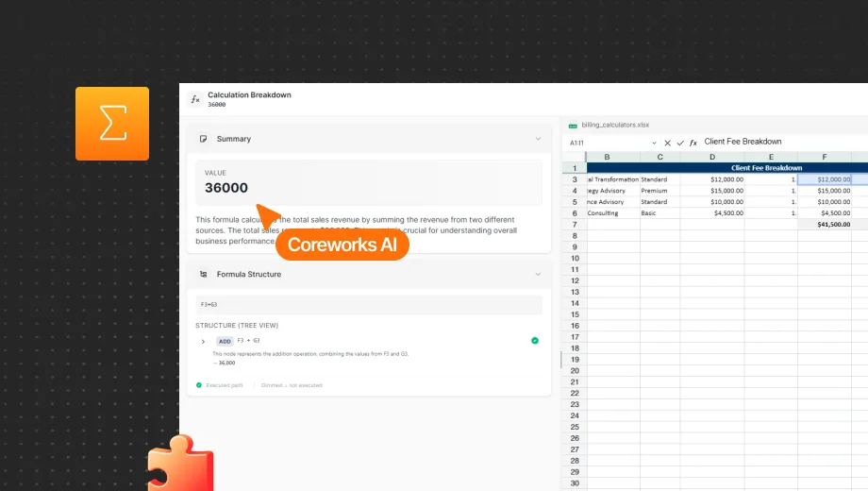Image resolution: width=868 pixels, height=491 pixels.
Task: Click the Formula Structure tree icon
Action: point(203,275)
